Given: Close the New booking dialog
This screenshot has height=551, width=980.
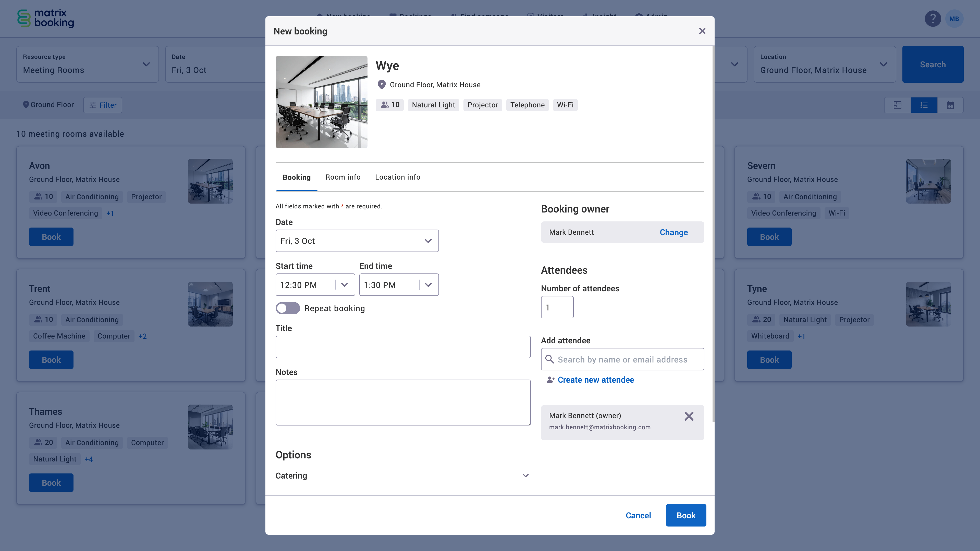Looking at the screenshot, I should point(702,31).
